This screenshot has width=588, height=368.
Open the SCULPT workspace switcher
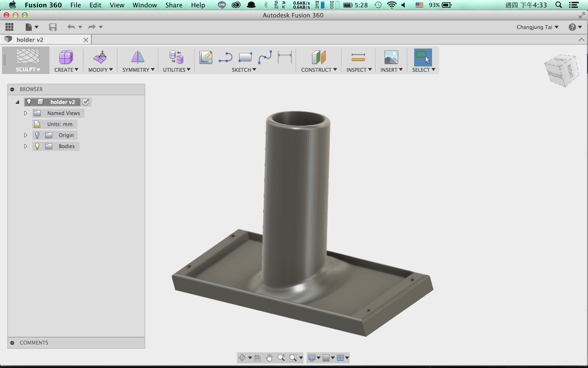click(28, 70)
